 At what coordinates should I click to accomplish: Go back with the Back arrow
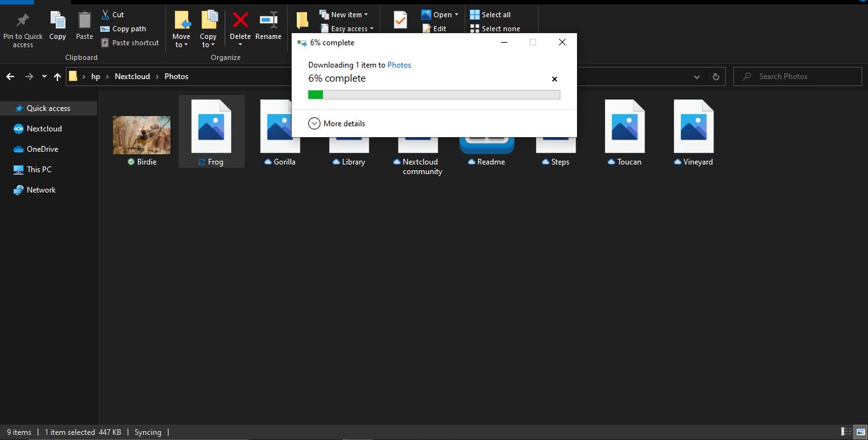click(x=10, y=77)
